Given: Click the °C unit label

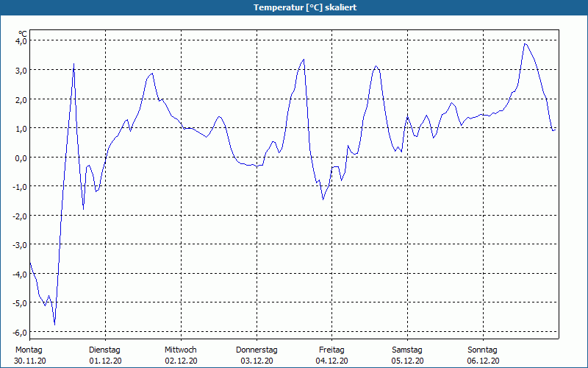Looking at the screenshot, I should pos(23,34).
